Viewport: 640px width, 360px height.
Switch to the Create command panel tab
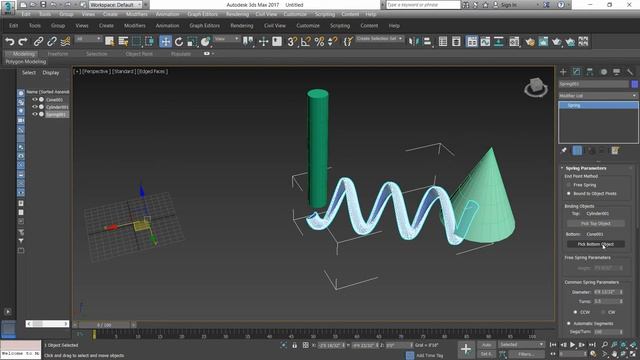(563, 72)
